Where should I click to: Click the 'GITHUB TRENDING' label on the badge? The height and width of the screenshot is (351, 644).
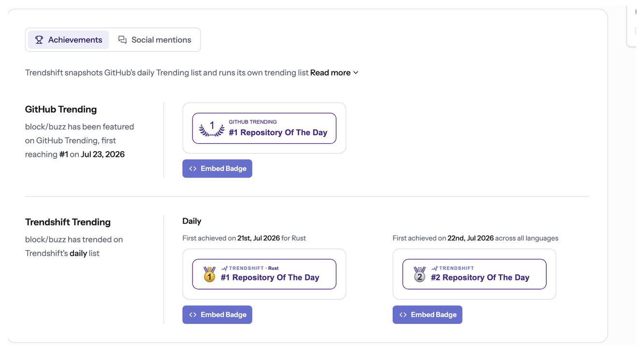[253, 122]
